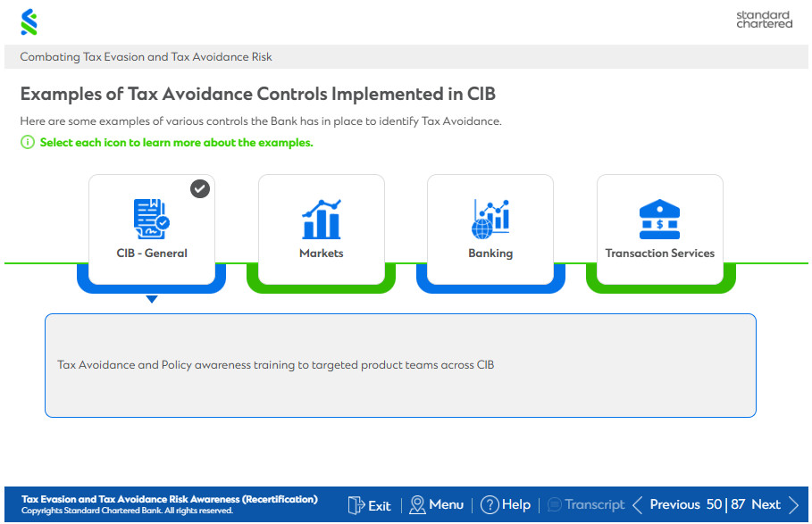Image resolution: width=812 pixels, height=524 pixels.
Task: Click the course title breadcrumb bar text
Action: pos(146,57)
